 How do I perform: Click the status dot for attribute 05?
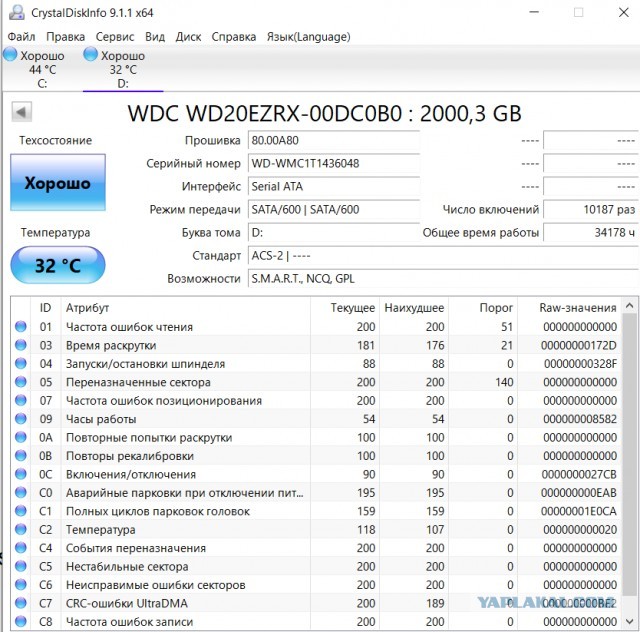point(21,382)
